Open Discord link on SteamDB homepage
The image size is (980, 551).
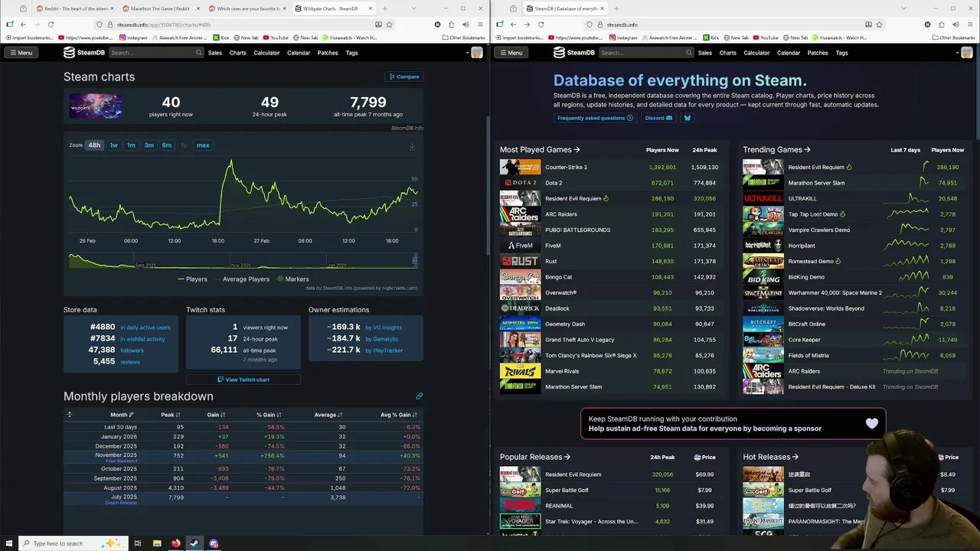click(658, 118)
